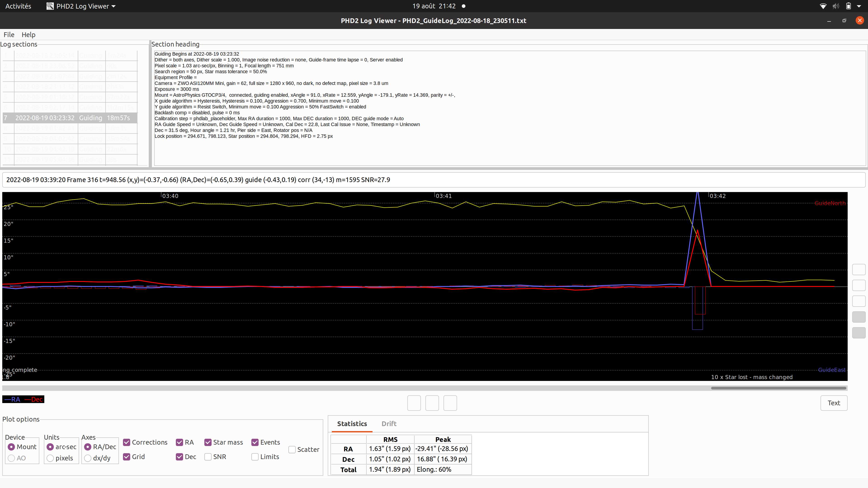Click the notification dot beside the clock
The image size is (868, 488).
(464, 6)
